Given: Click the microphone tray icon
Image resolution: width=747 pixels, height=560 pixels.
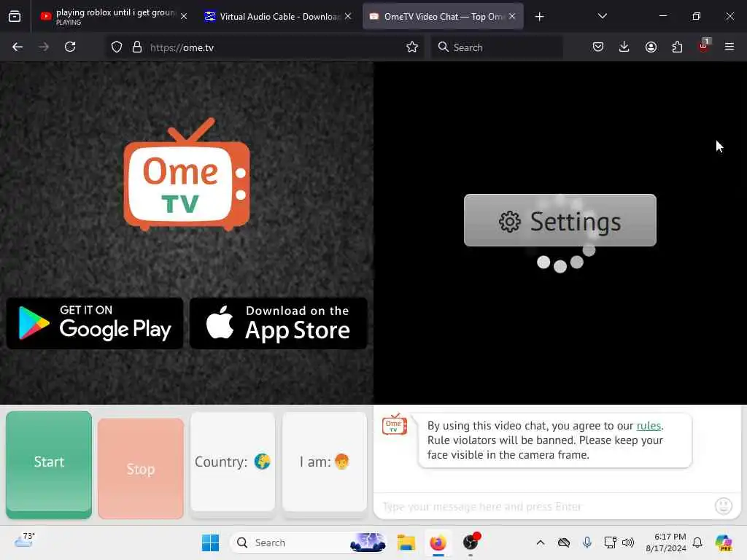Looking at the screenshot, I should 587,542.
